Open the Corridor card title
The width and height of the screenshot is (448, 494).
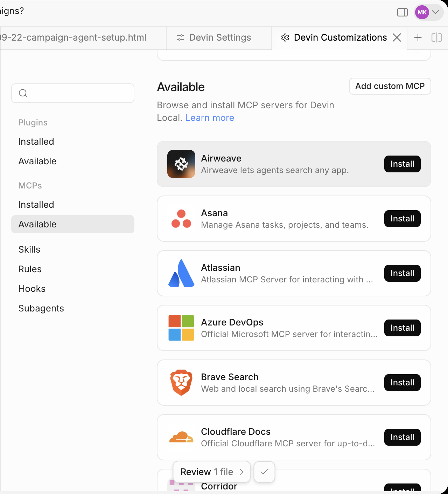(219, 486)
